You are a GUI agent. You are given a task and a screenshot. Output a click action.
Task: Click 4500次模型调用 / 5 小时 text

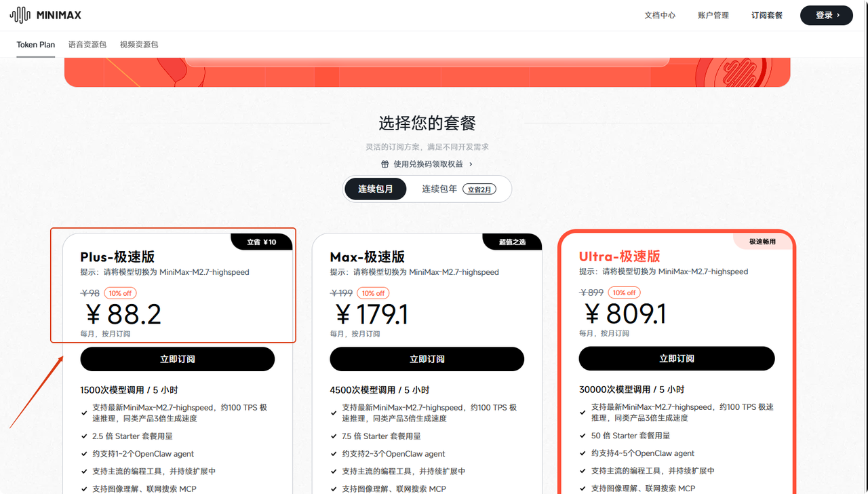tap(380, 390)
